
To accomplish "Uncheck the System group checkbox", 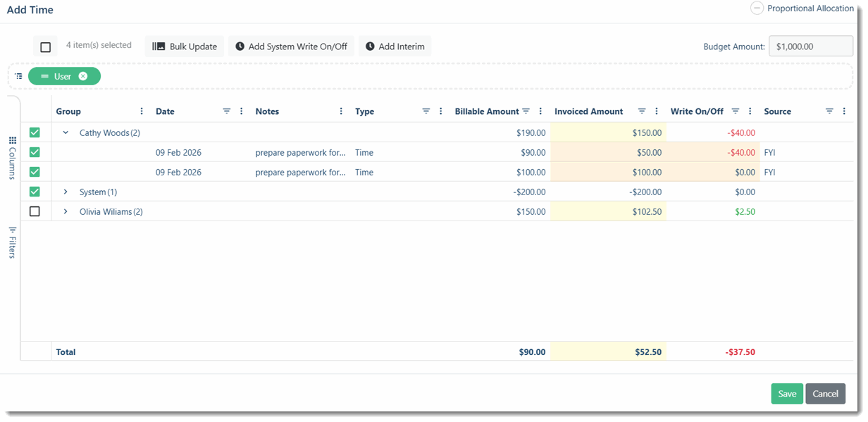I will pos(35,192).
